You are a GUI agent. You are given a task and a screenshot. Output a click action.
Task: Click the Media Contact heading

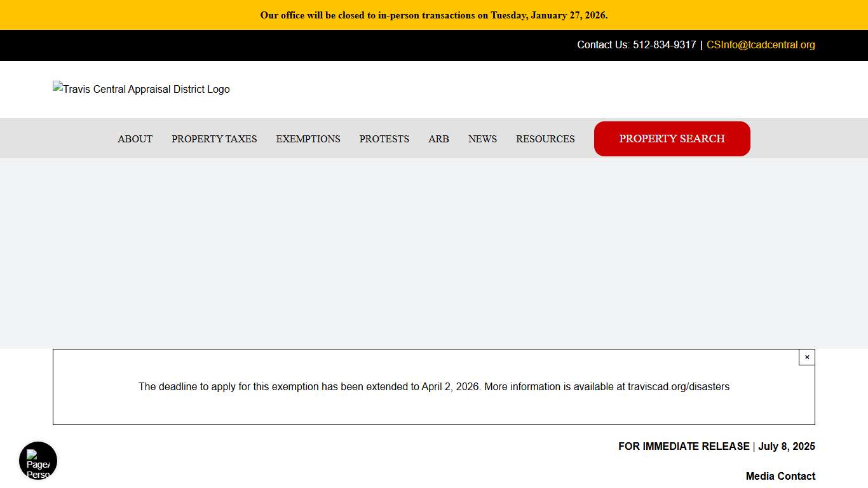(x=780, y=477)
